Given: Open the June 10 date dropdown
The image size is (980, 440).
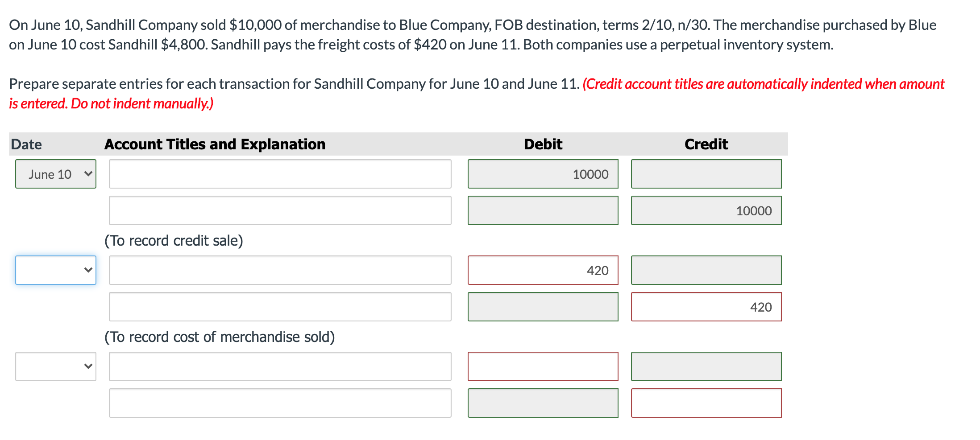Looking at the screenshot, I should tap(55, 174).
